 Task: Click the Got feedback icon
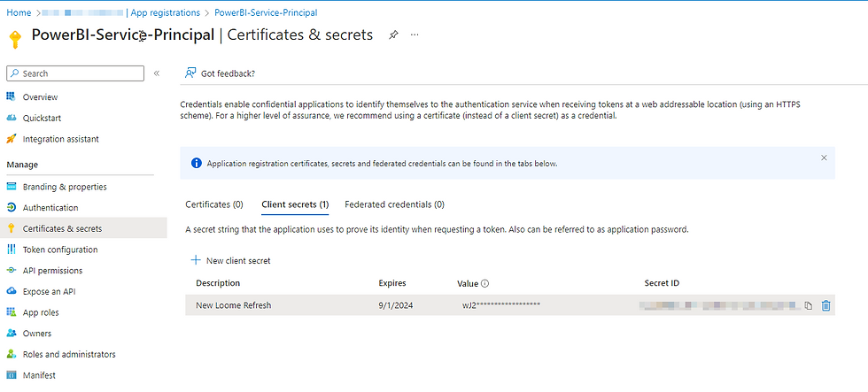191,73
